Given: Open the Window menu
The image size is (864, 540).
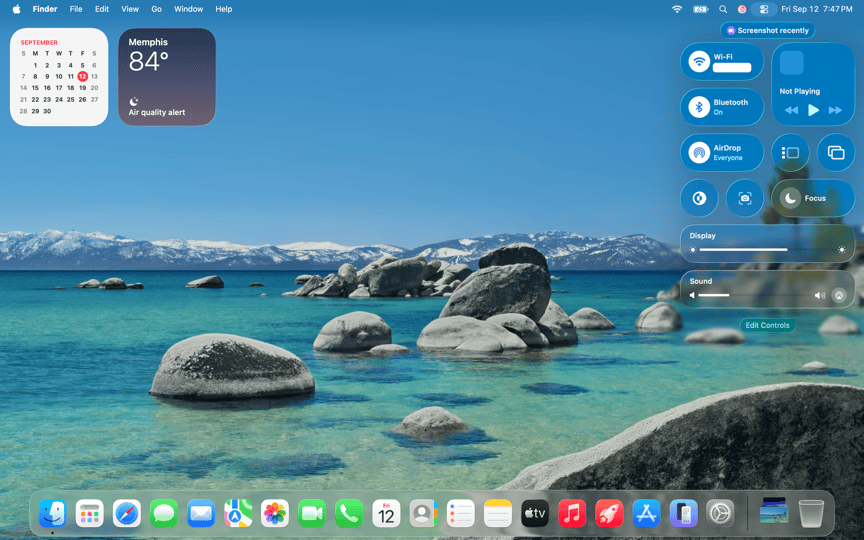Looking at the screenshot, I should (x=188, y=9).
